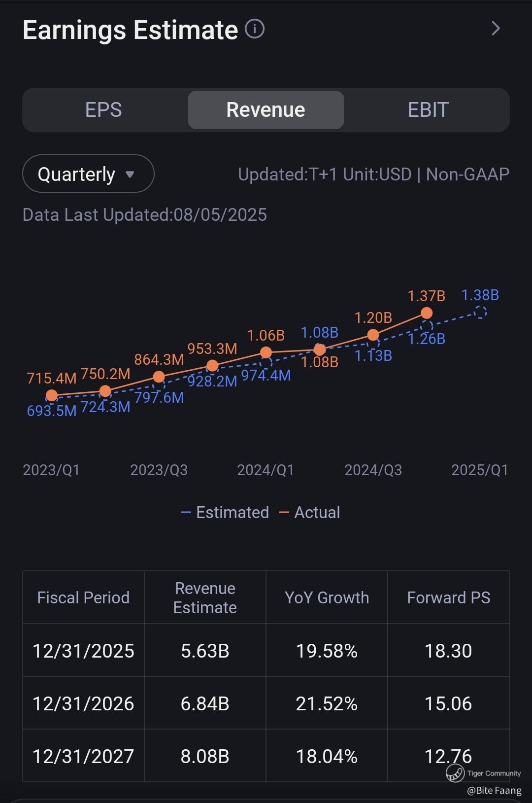532x803 pixels.
Task: Click the Forward PS column header
Action: (448, 597)
